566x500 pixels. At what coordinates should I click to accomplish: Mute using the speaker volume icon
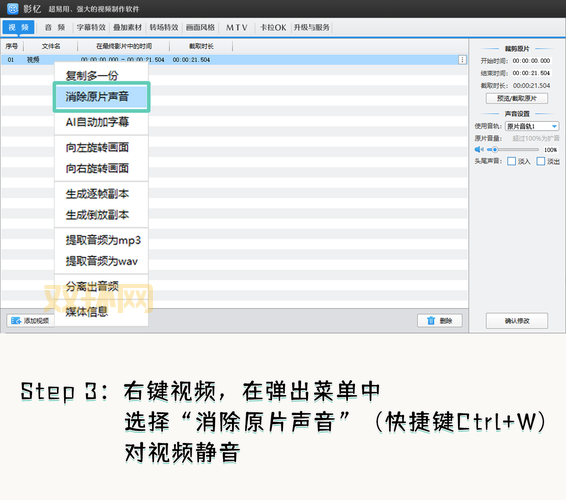click(479, 149)
